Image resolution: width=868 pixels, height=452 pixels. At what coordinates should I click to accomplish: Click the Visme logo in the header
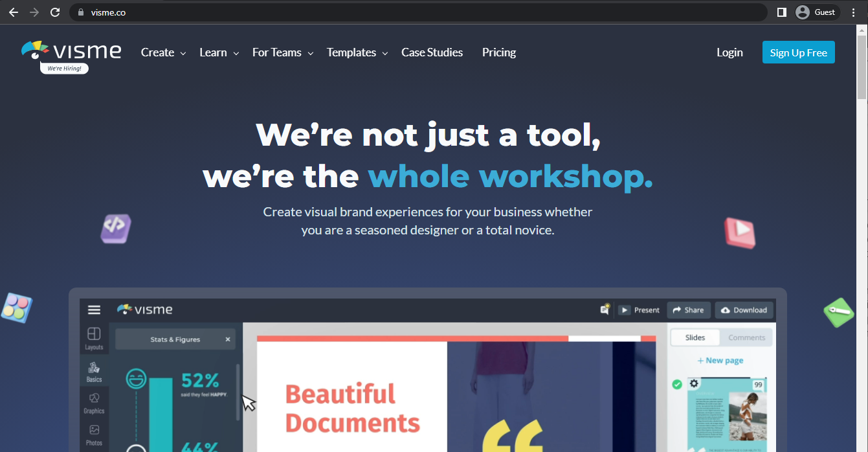point(71,51)
